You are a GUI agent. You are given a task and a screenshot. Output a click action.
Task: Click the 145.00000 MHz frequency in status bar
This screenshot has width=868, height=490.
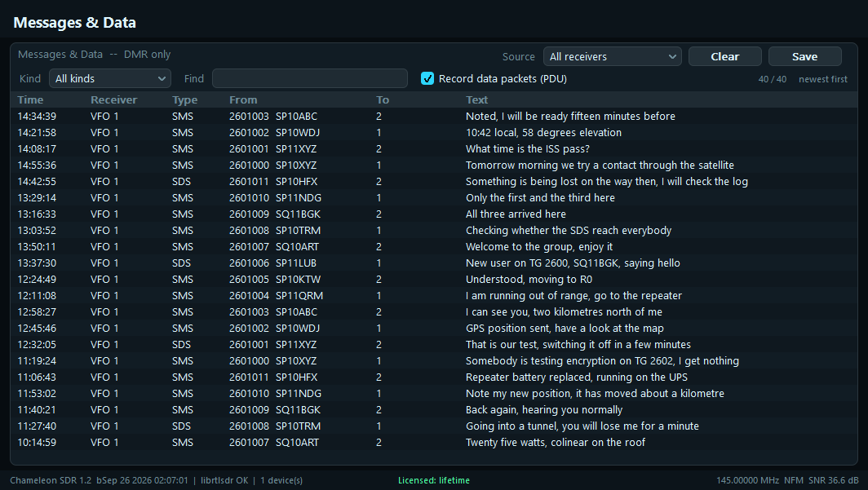pos(747,480)
